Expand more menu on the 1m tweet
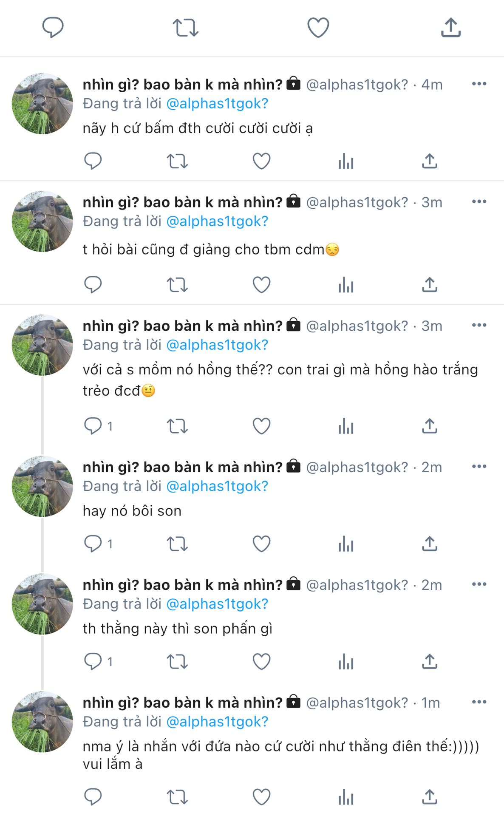 pos(479,702)
